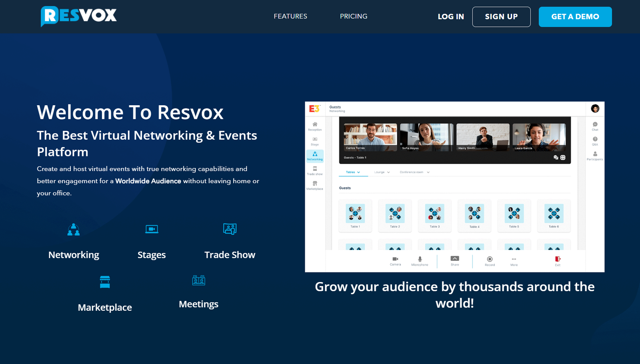Expand the Conference room dropdown tab

click(x=415, y=172)
